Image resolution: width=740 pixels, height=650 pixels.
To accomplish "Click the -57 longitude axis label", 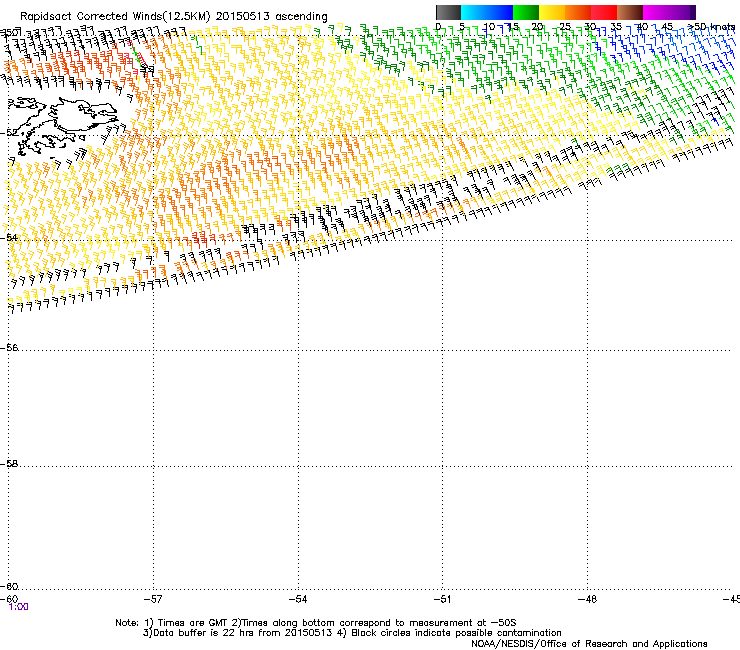I will click(152, 599).
